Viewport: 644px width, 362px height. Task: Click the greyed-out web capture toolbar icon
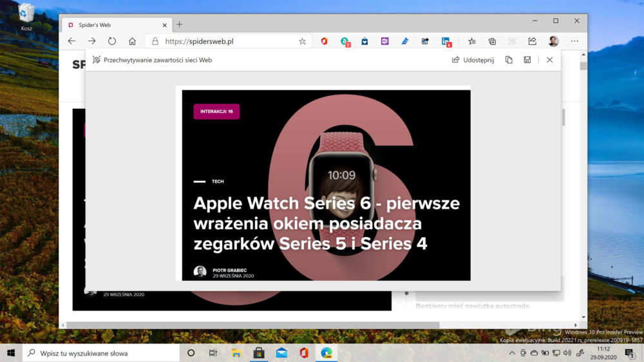(x=512, y=41)
